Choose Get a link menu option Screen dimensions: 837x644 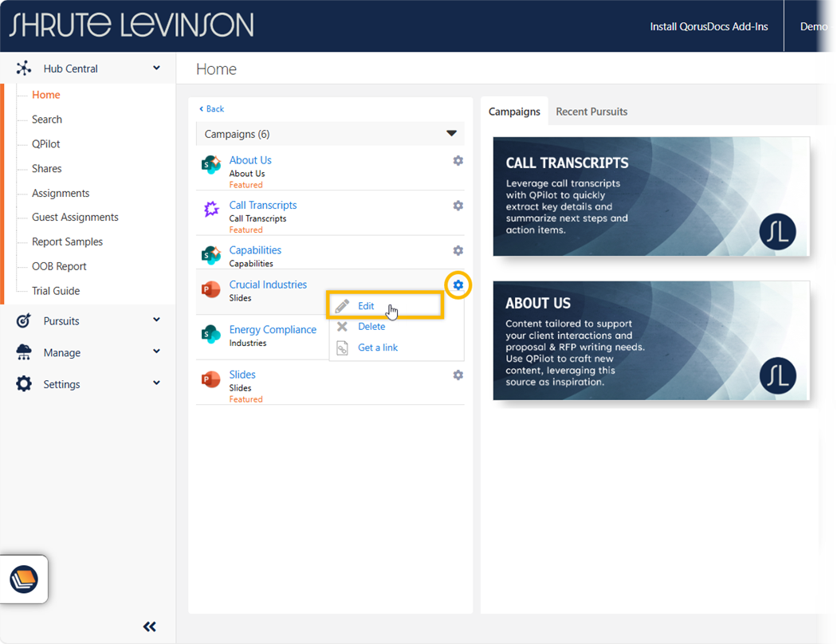click(377, 348)
